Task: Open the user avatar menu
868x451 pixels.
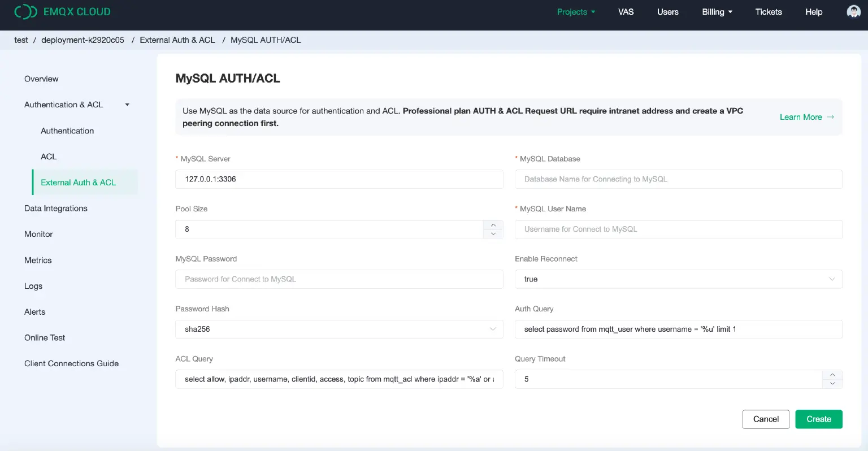Action: tap(853, 11)
